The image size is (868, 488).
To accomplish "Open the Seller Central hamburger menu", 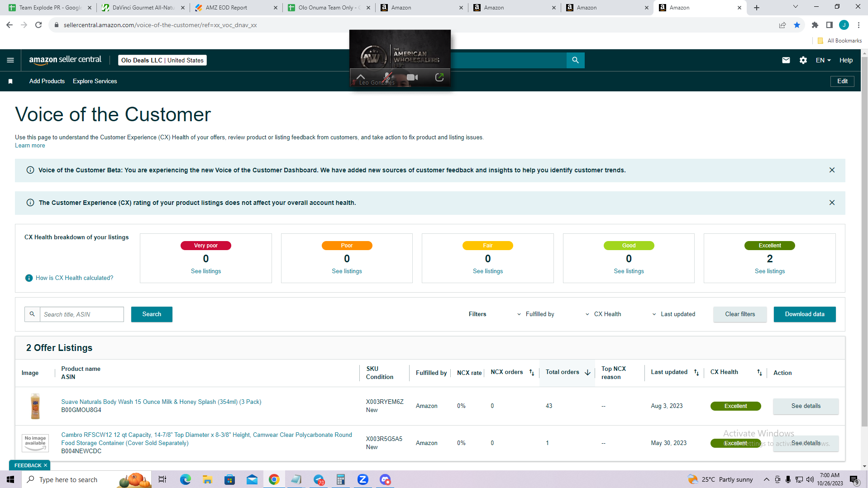I will [10, 60].
